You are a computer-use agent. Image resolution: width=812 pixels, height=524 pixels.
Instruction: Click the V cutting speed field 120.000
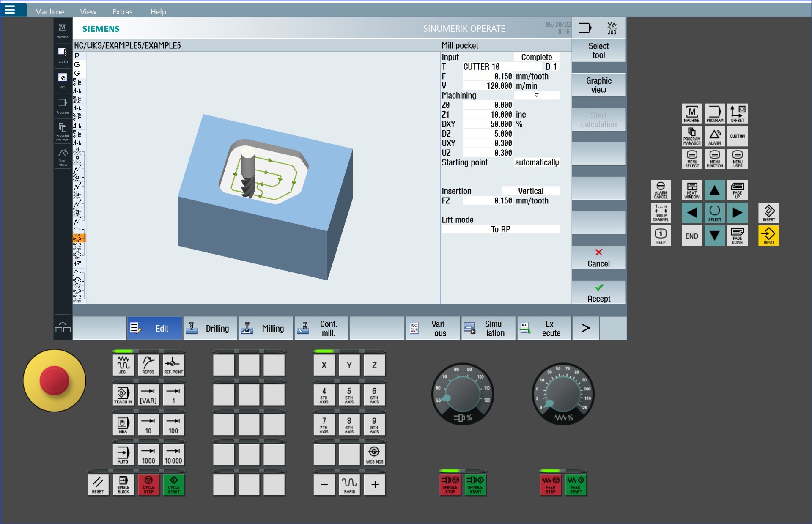[x=488, y=86]
